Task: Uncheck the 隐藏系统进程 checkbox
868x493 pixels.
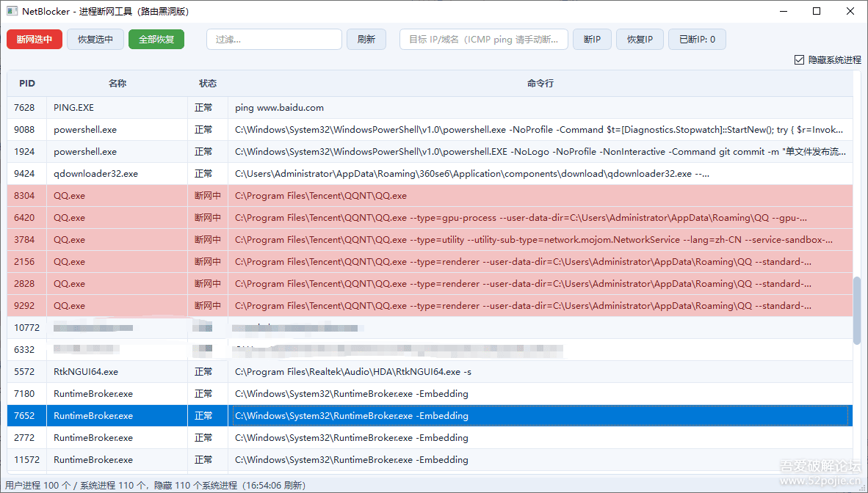Action: coord(800,59)
